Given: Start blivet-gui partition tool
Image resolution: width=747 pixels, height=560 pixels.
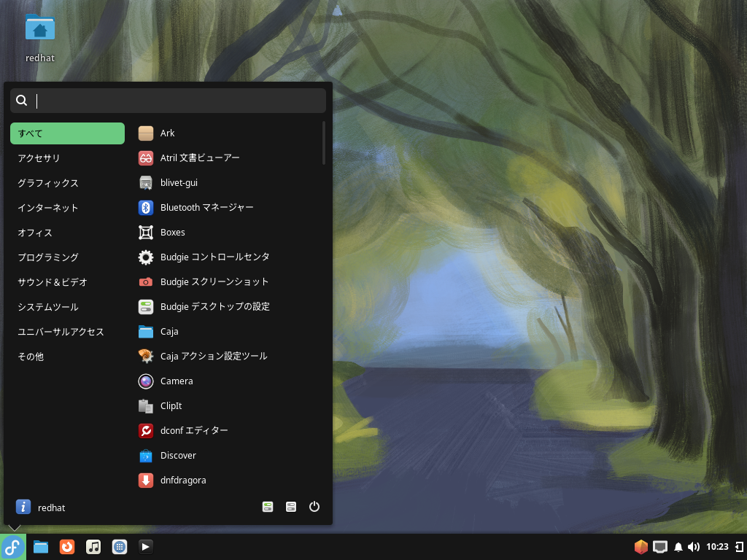Looking at the screenshot, I should [228, 183].
